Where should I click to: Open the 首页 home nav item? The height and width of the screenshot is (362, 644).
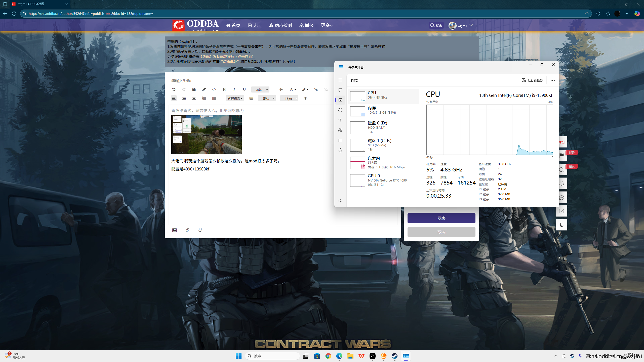(233, 25)
